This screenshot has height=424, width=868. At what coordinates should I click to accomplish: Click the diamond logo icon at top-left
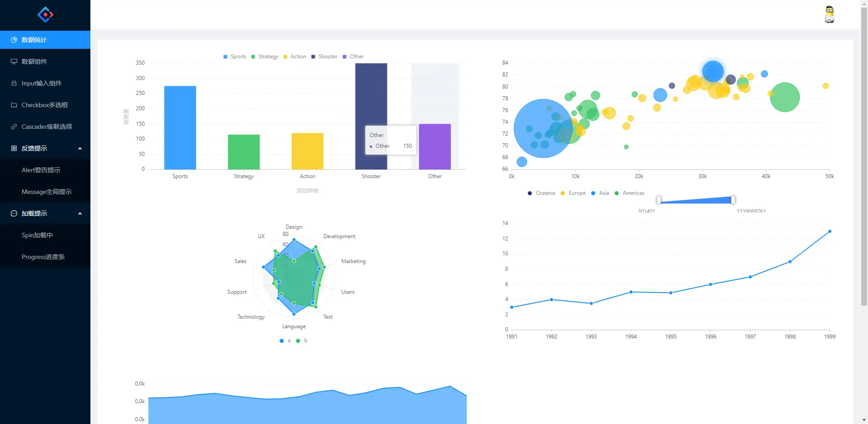[45, 14]
